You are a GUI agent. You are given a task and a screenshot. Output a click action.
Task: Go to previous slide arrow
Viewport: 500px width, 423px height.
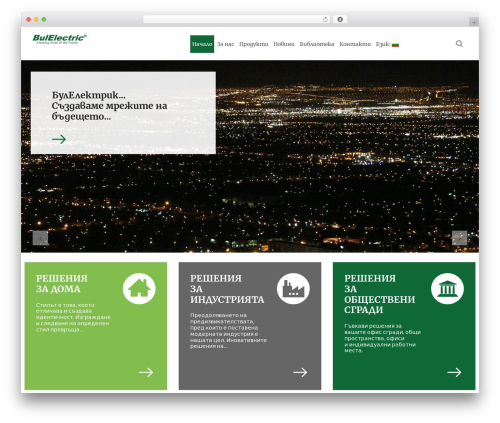click(40, 238)
